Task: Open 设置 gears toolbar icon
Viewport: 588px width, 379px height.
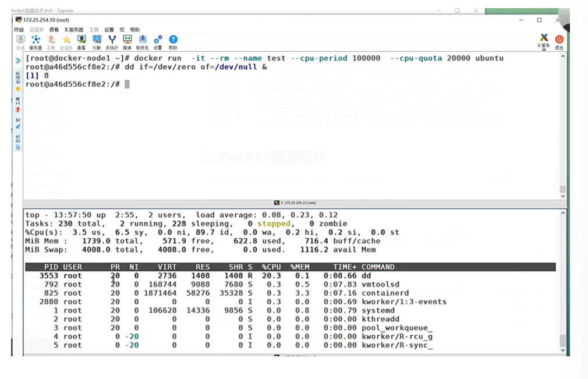Action: coord(158,42)
